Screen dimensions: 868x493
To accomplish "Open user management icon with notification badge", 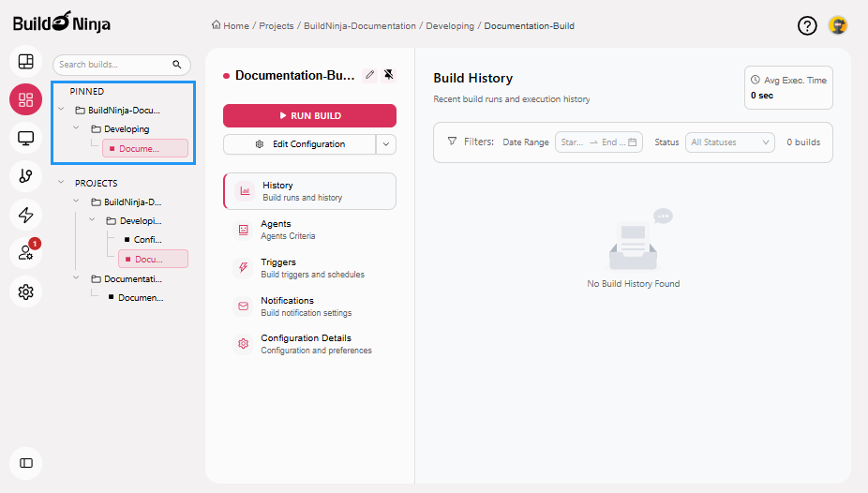I will [25, 253].
